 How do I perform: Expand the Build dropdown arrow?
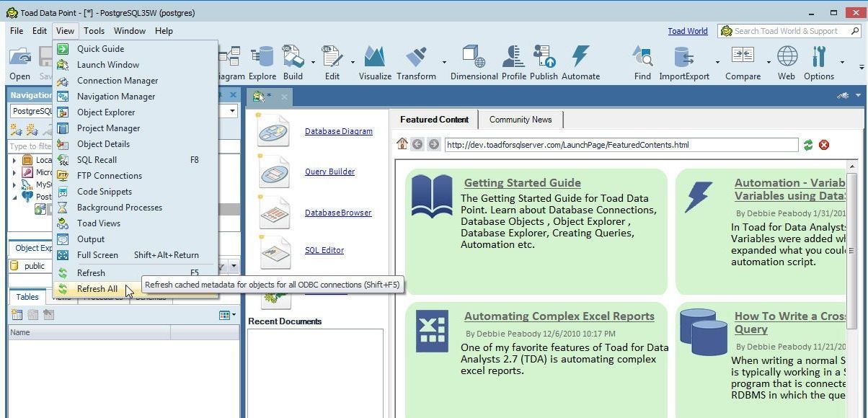pyautogui.click(x=313, y=63)
